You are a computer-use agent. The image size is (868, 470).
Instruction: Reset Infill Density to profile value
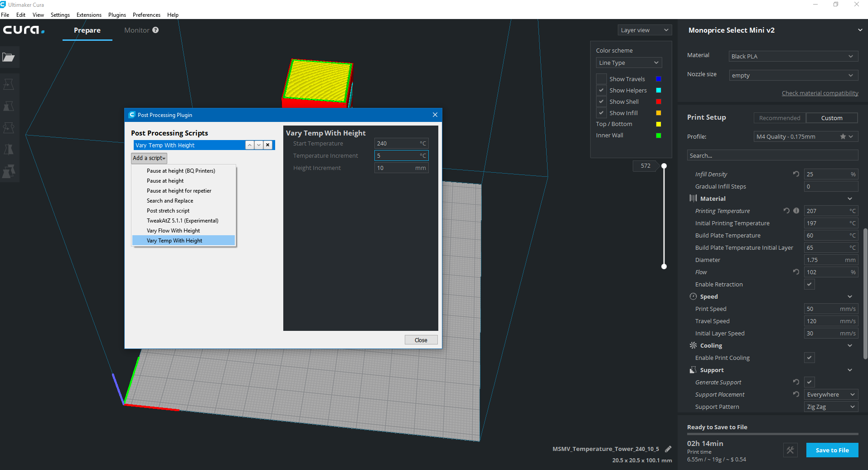[x=796, y=174]
